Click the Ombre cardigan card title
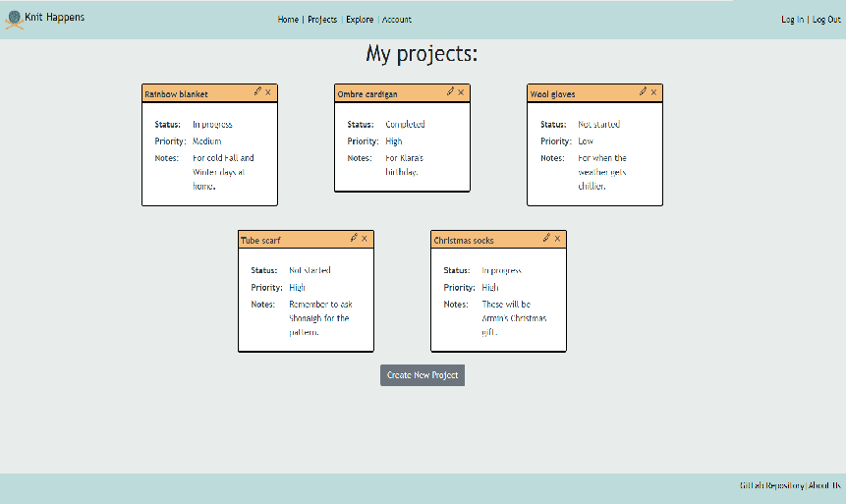 (367, 94)
